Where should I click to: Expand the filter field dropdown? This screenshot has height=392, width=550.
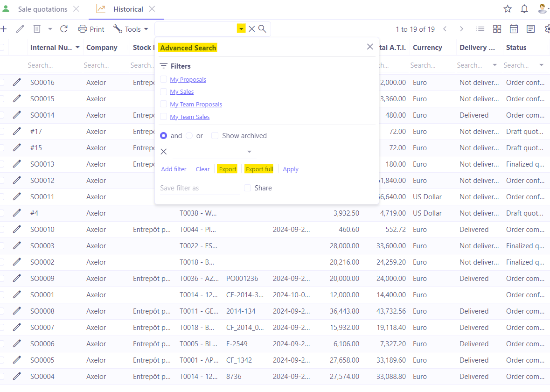click(x=249, y=152)
